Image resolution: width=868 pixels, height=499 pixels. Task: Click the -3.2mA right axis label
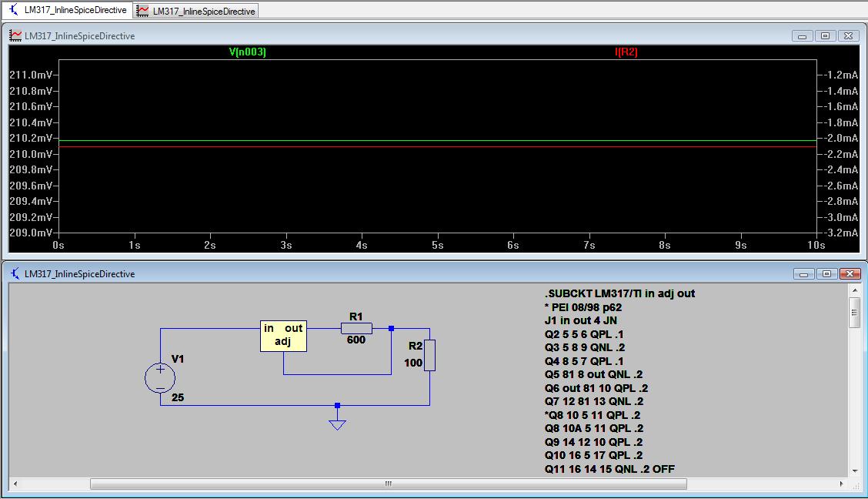pyautogui.click(x=841, y=233)
